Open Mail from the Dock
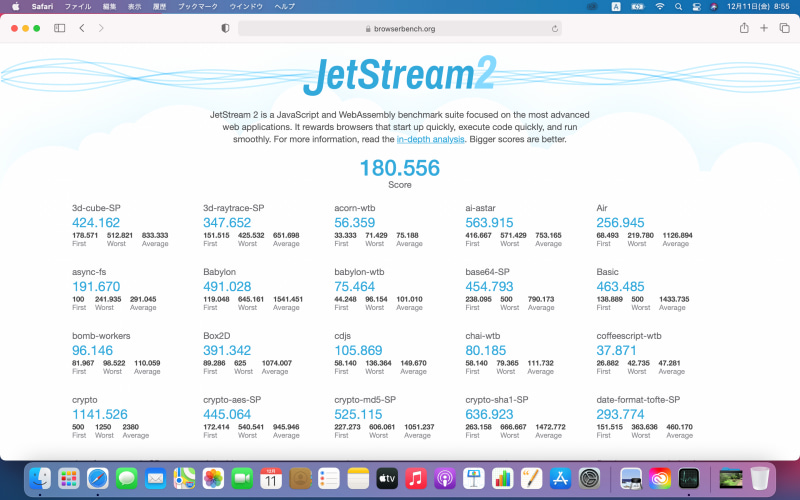Viewport: 800px width, 500px height. (155, 479)
